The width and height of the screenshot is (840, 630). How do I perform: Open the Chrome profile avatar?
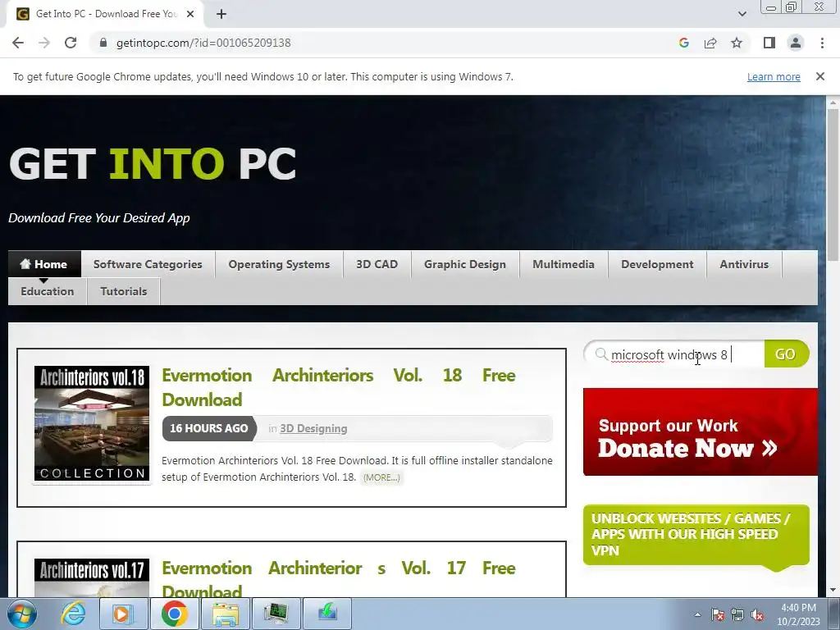pyautogui.click(x=796, y=43)
